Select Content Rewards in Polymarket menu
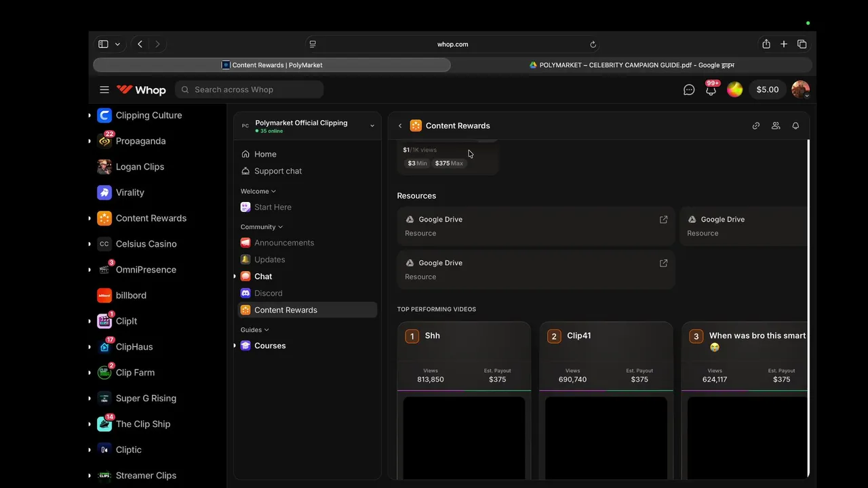Screen dimensions: 868x488 [307, 310]
